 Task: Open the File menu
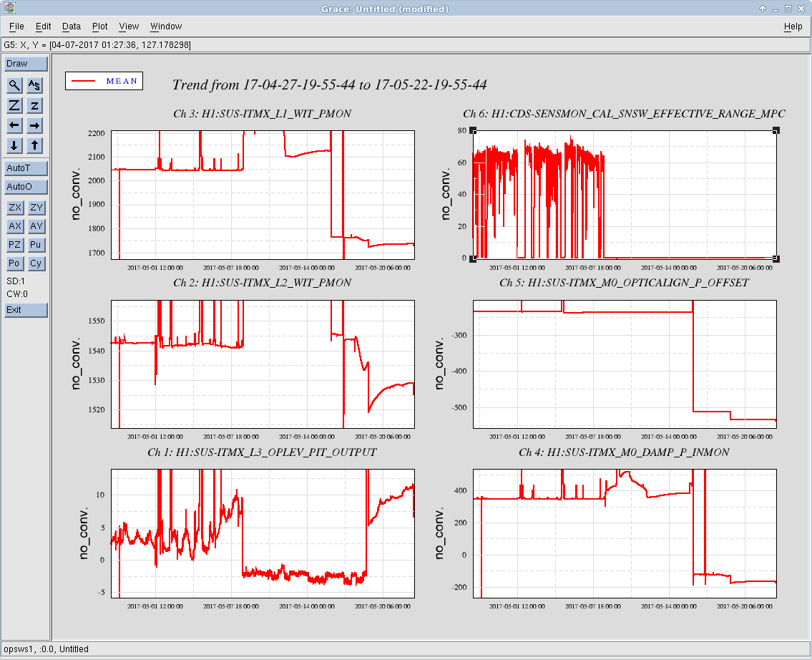tap(16, 26)
